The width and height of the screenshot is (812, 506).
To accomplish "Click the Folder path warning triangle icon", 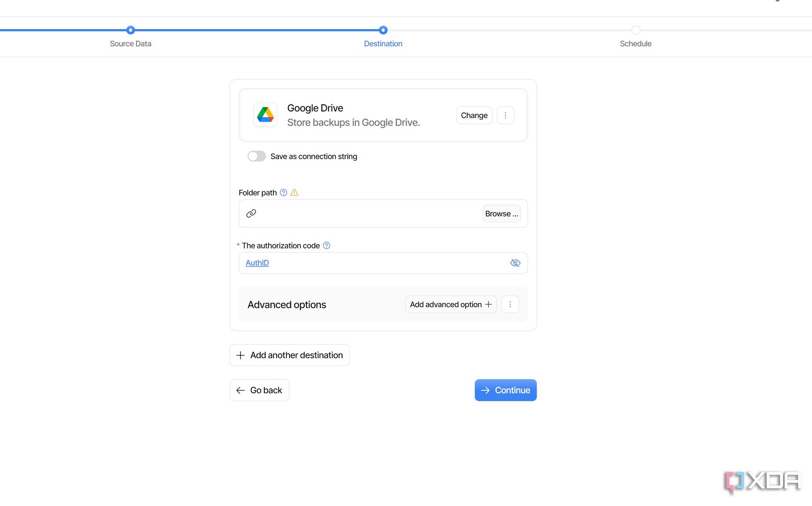I will click(x=294, y=193).
